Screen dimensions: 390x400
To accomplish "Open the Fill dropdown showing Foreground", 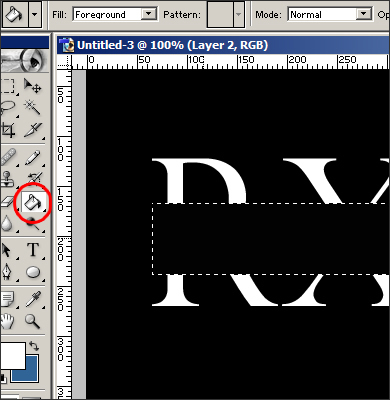I will coord(115,14).
